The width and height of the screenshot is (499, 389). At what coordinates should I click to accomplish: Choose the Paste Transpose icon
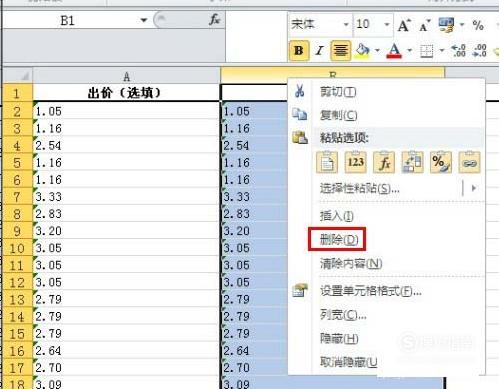pyautogui.click(x=412, y=162)
